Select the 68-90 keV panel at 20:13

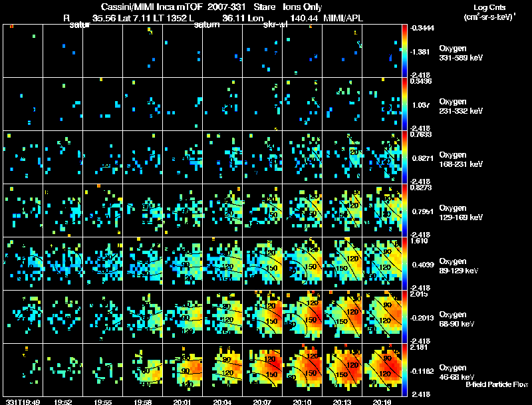[342, 317]
